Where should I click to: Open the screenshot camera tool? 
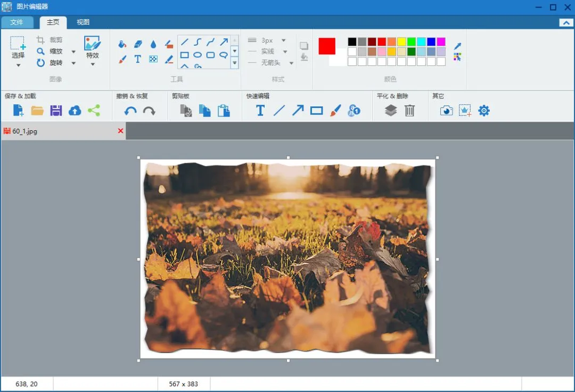coord(446,110)
